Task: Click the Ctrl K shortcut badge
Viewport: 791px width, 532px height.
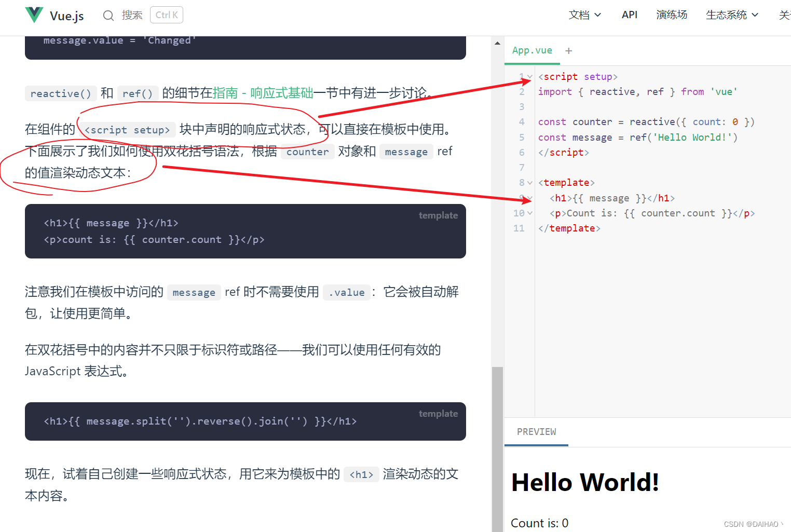Action: [x=167, y=15]
